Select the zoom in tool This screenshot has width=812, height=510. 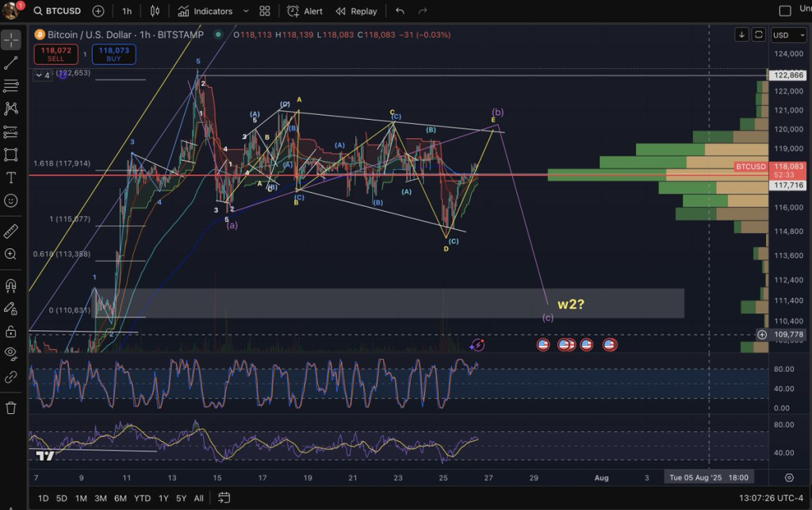tap(11, 254)
